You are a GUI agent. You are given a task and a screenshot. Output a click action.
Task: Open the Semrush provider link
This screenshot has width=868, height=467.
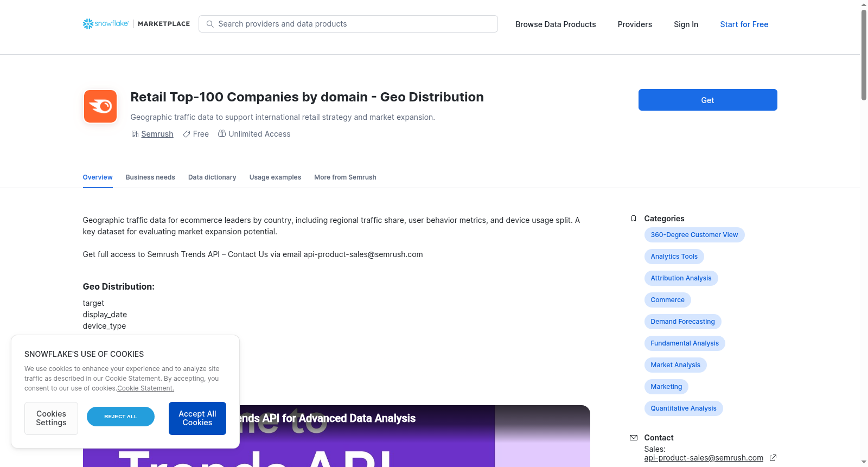point(157,134)
